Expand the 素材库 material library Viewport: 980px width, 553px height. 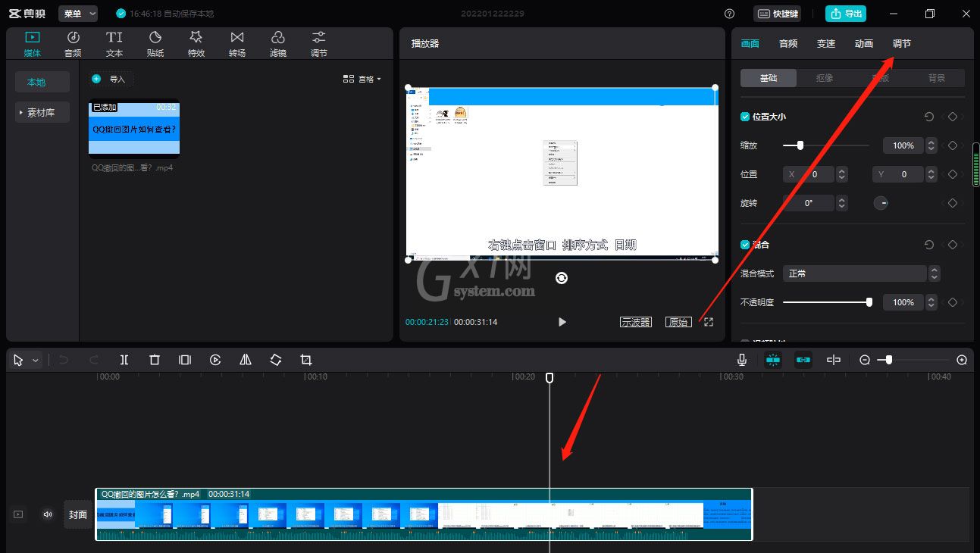tap(42, 112)
